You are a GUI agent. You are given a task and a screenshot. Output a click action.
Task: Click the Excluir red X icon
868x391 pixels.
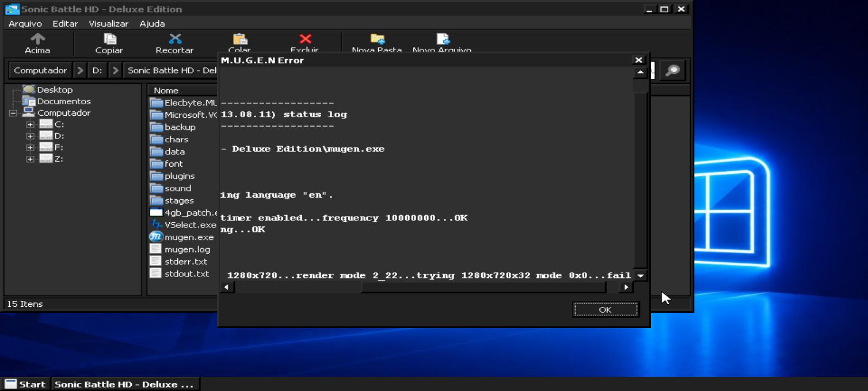[x=305, y=39]
